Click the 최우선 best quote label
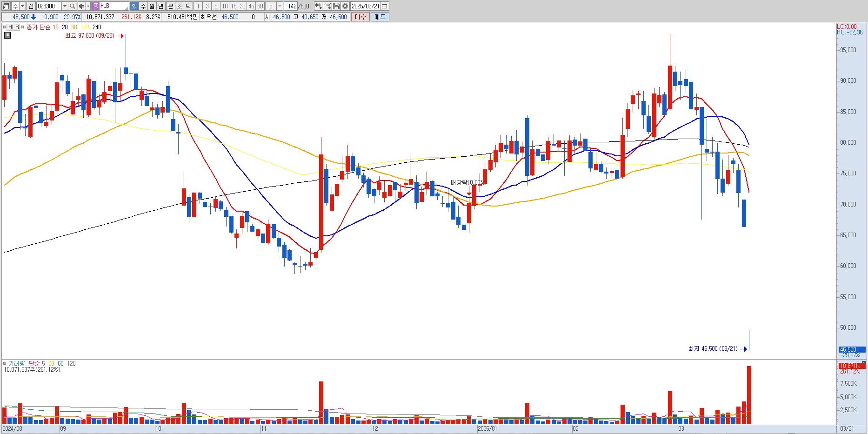Viewport: 868px width, 434px height. tap(208, 17)
